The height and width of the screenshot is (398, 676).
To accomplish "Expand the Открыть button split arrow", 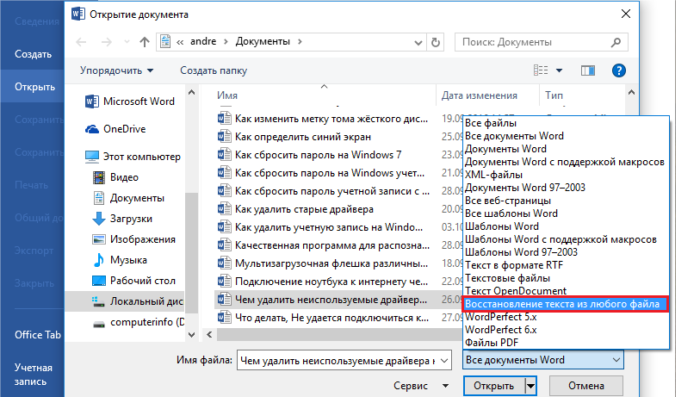I will 531,386.
